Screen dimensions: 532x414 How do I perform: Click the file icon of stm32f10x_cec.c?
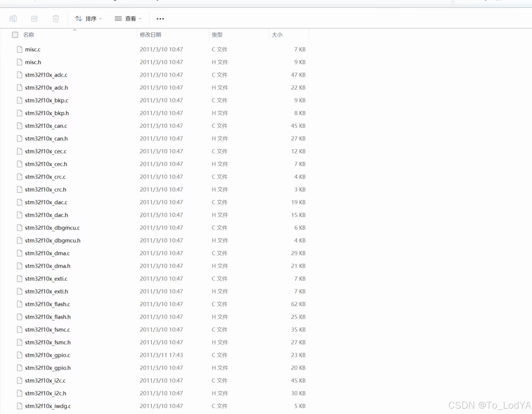(x=20, y=151)
